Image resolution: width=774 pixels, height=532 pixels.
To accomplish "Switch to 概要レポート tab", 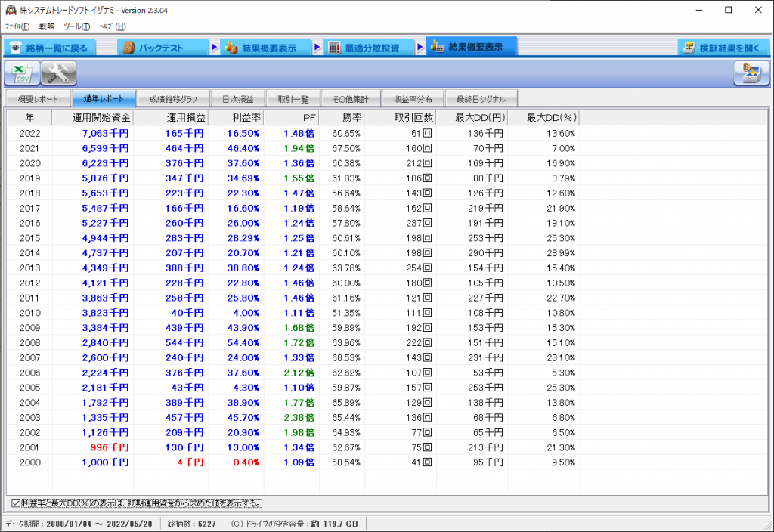I will (38, 99).
